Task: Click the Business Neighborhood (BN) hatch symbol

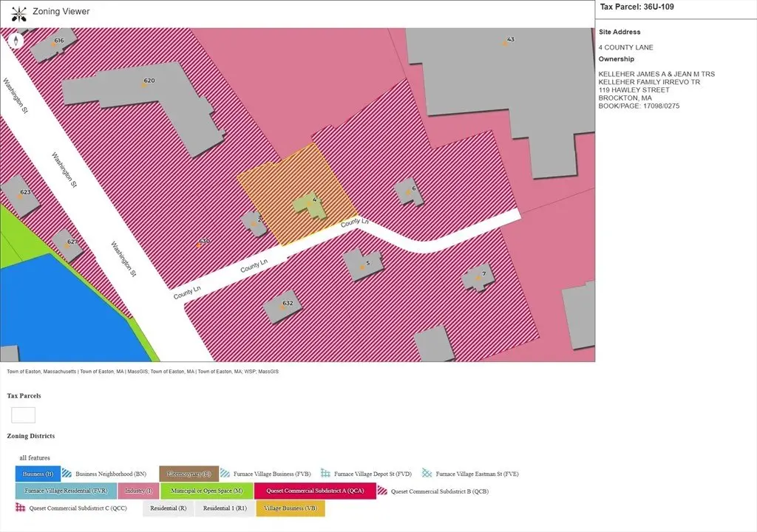Action: [67, 474]
